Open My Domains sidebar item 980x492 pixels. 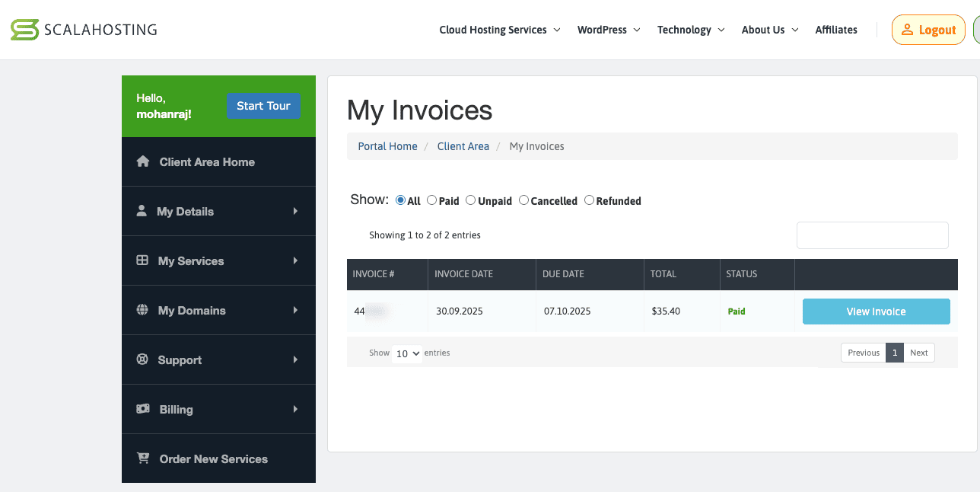point(218,310)
